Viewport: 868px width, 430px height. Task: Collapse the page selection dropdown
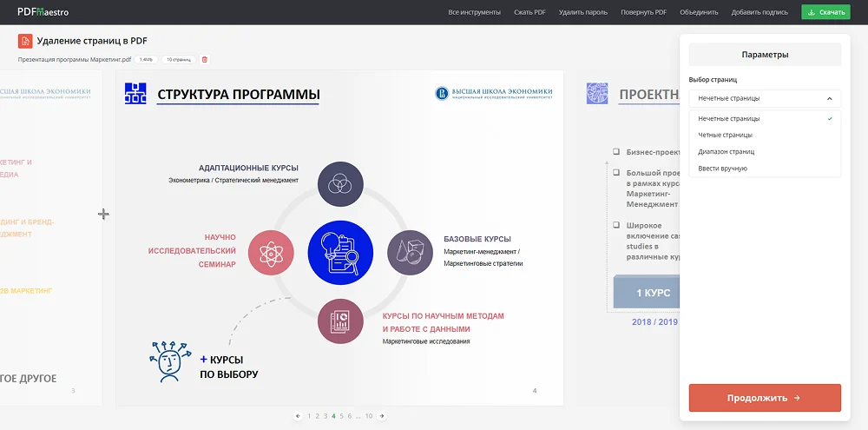(x=765, y=99)
